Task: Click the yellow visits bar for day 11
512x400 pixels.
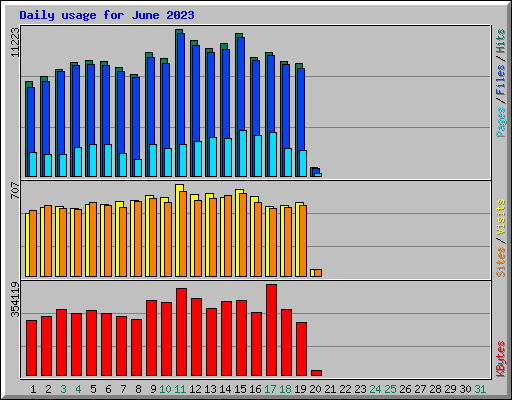Action: coord(178,230)
